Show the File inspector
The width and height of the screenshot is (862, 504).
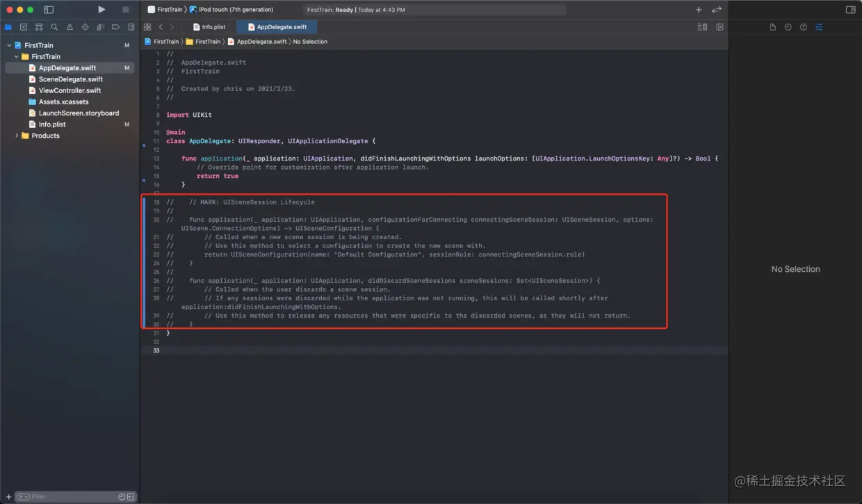click(772, 27)
